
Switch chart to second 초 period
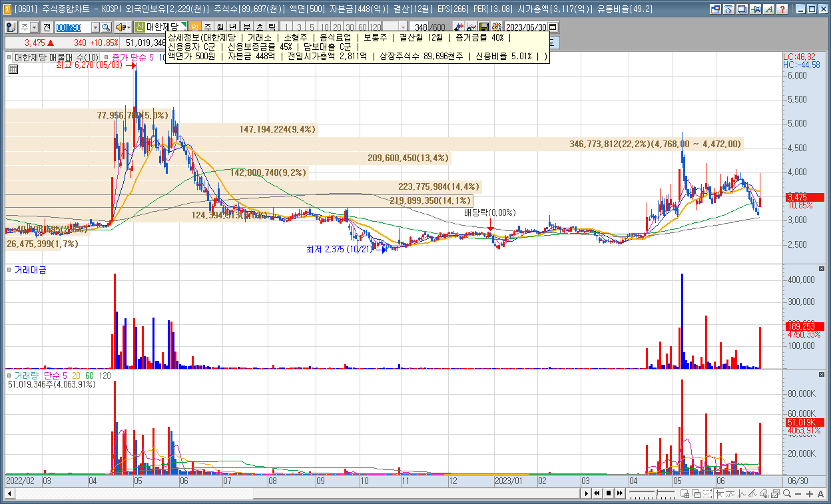(x=260, y=27)
